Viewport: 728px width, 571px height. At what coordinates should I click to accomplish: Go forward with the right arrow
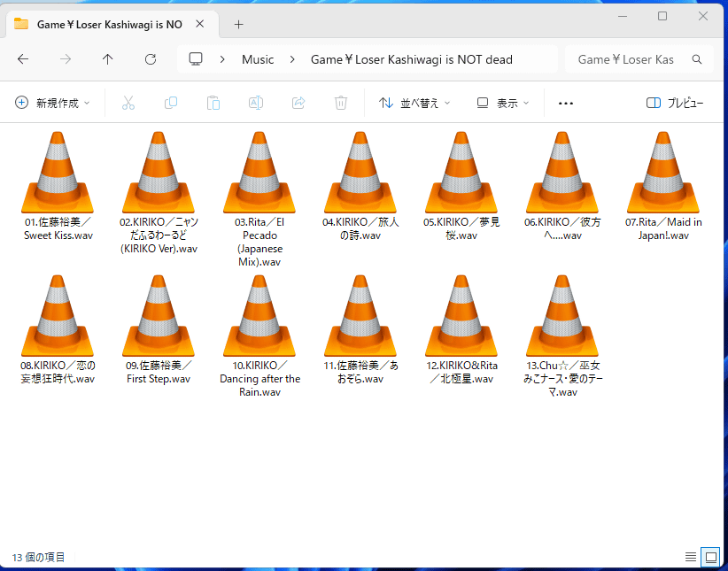coord(66,59)
